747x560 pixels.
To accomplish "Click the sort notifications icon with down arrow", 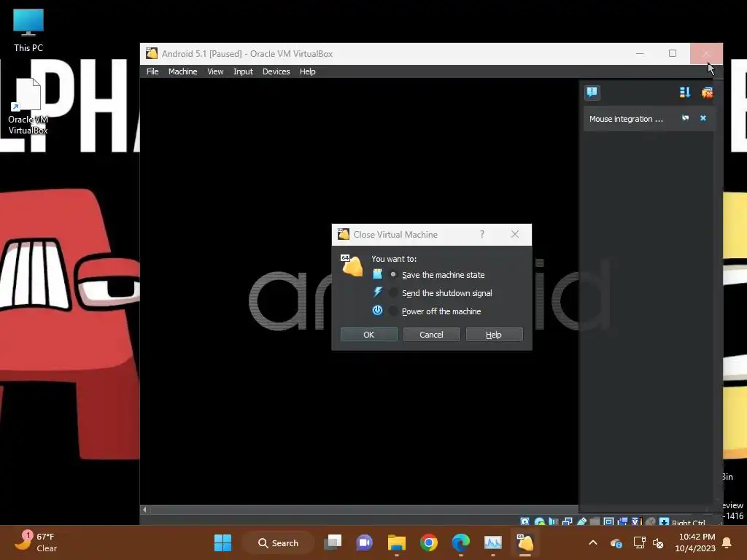I will (x=684, y=93).
